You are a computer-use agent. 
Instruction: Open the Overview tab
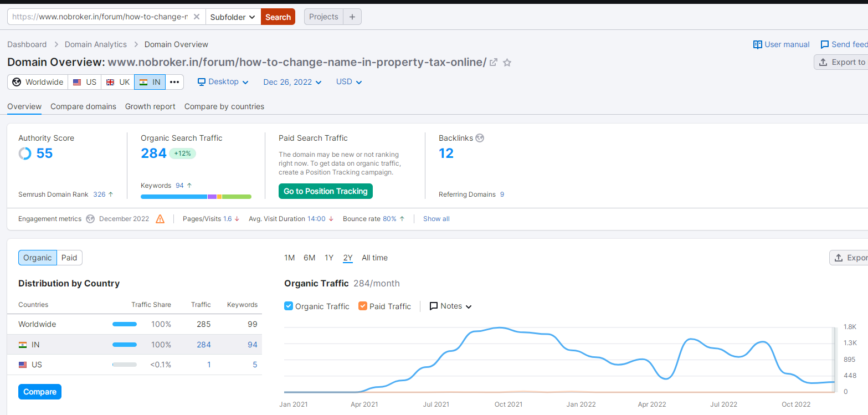pos(24,106)
